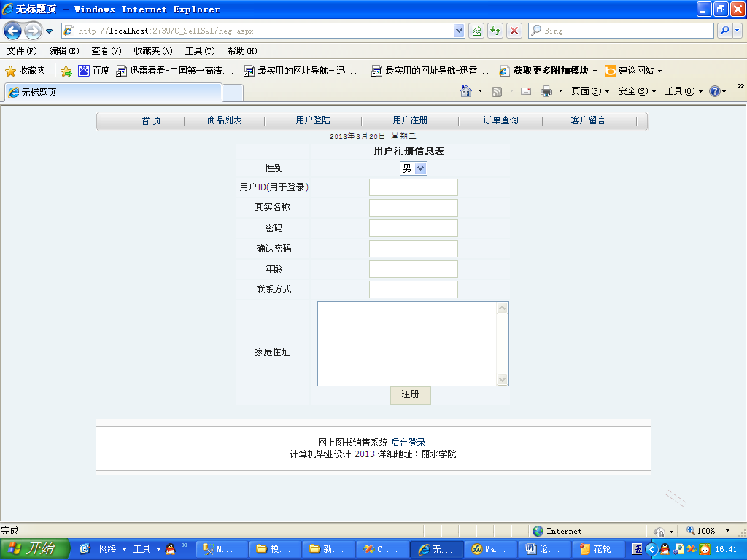Open the 收藏夹(A) menu

[153, 51]
